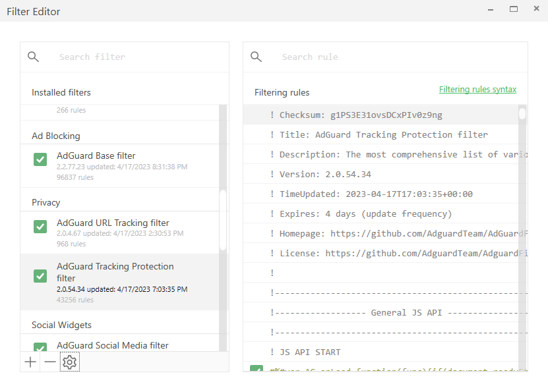This screenshot has width=548, height=392.
Task: Click the installed filters list scrollbar thumb
Action: coord(223,220)
